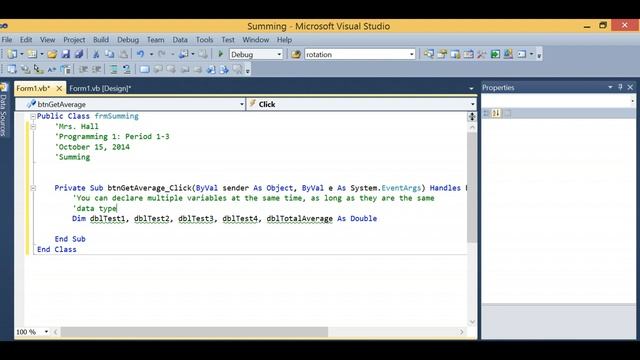Click the Save All toolbar icon

(79, 54)
